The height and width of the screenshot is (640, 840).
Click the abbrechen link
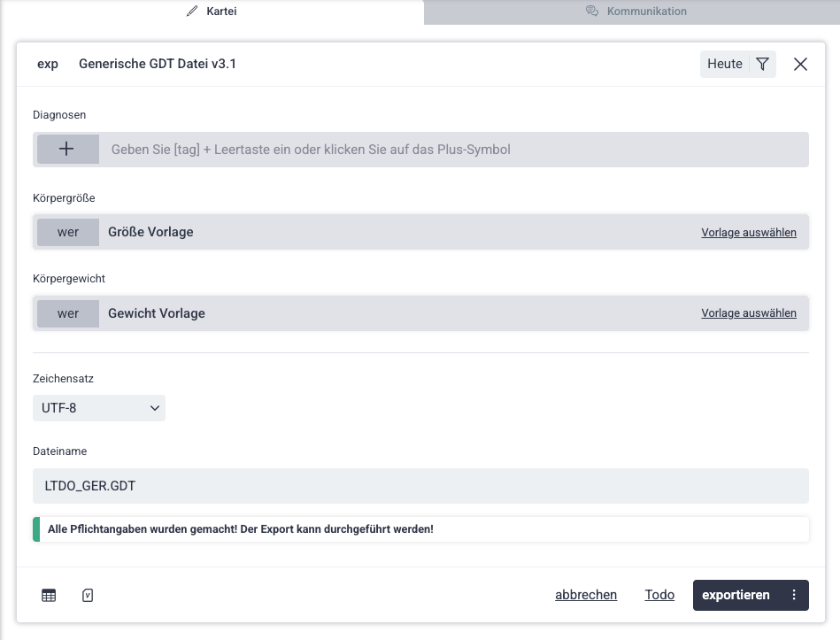[x=586, y=595]
